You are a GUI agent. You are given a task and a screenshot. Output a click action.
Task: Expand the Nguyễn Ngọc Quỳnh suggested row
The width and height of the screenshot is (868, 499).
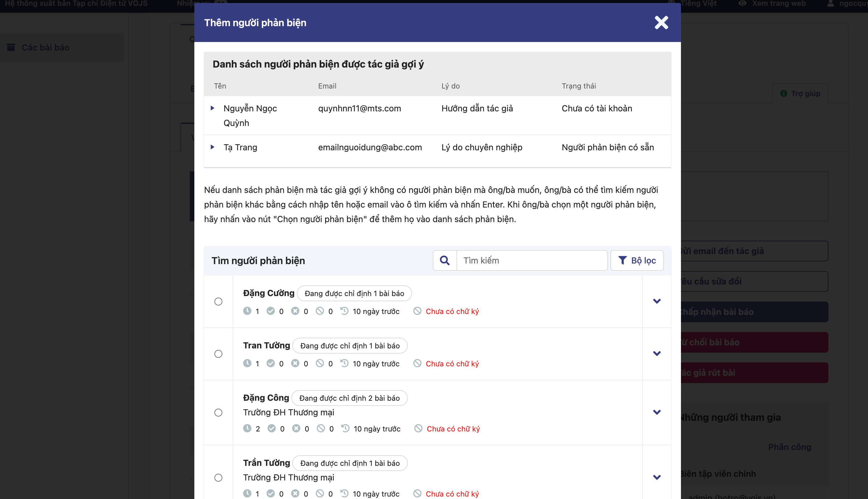(x=212, y=108)
